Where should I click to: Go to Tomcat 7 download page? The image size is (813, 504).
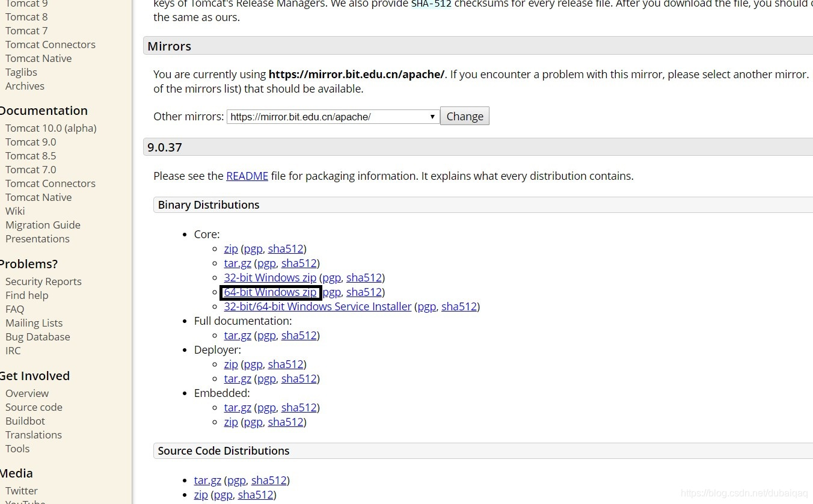(26, 31)
